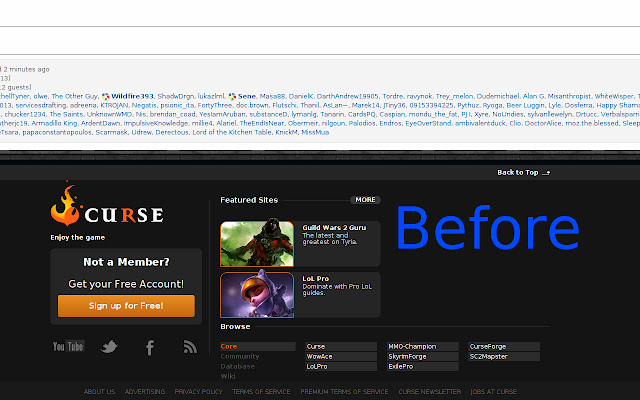Follow the Guild Wars 2 Guru title link
Viewport: 640px width, 400px height.
(334, 228)
